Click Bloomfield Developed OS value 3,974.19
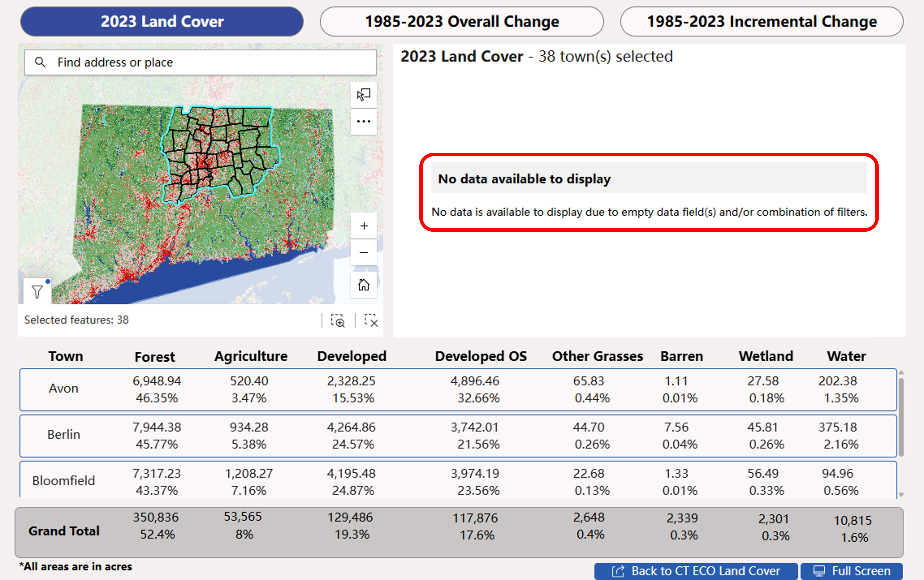 click(x=475, y=473)
